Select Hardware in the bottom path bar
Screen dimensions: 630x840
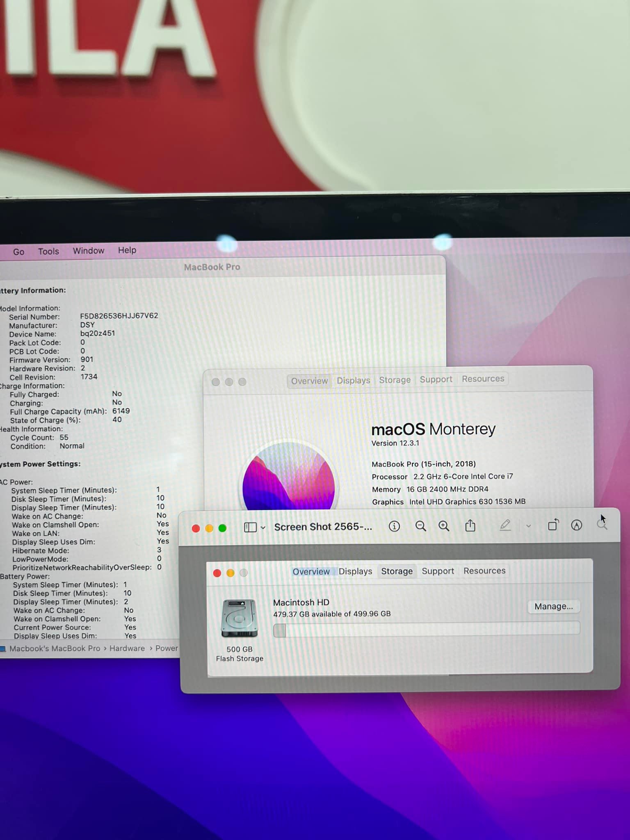[x=127, y=648]
